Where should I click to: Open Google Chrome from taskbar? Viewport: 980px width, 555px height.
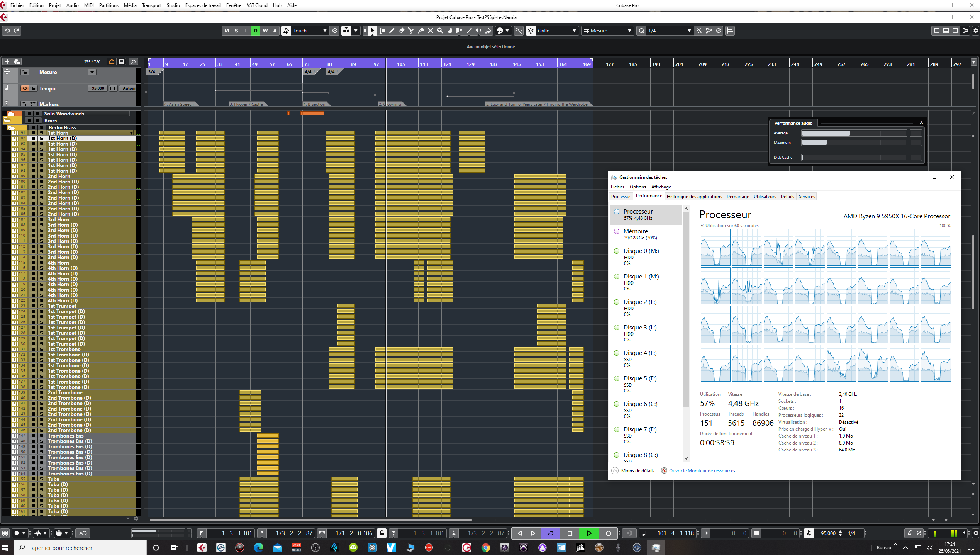pos(485,547)
